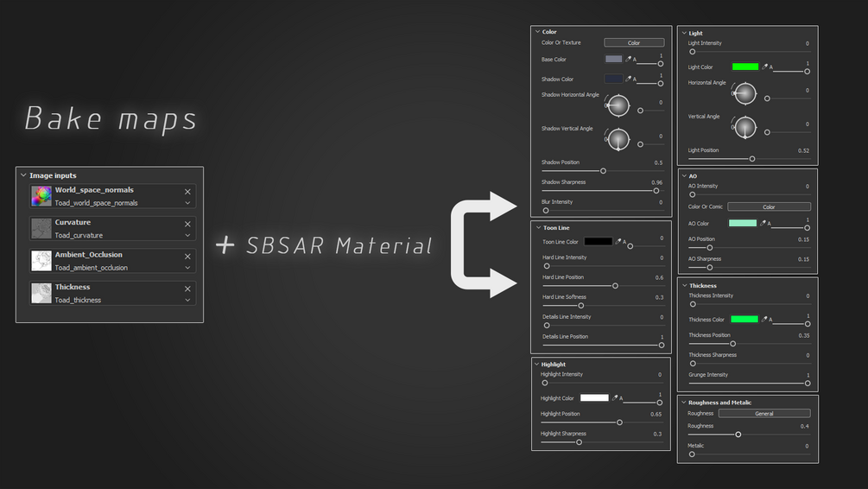Remove the Ambient_Occlusion image input
This screenshot has height=489, width=868.
[x=187, y=257]
